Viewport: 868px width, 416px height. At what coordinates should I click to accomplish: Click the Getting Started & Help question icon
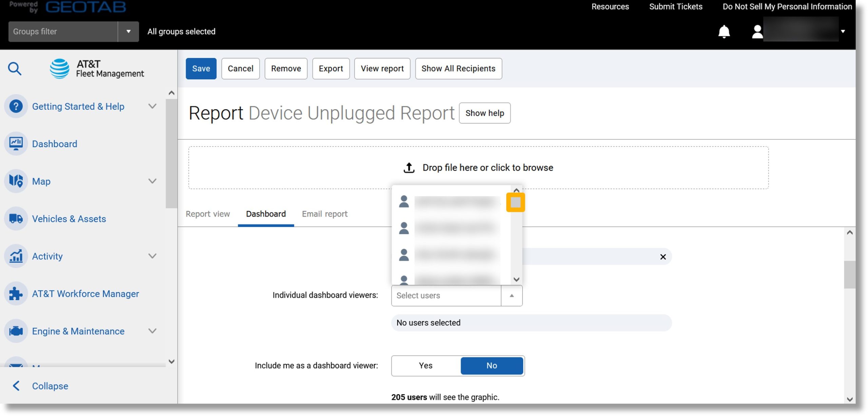click(x=16, y=106)
